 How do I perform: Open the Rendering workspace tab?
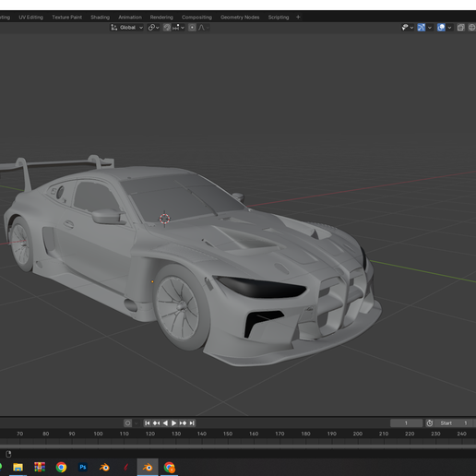tap(161, 18)
